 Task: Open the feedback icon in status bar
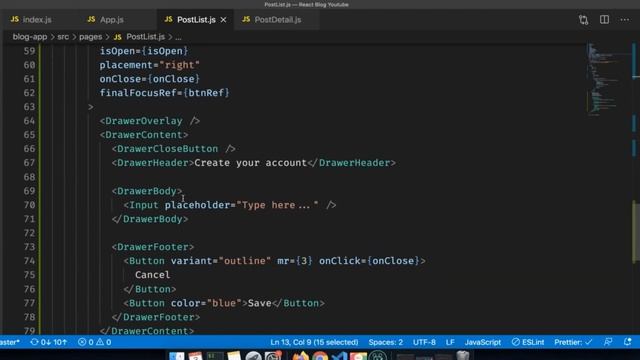[608, 342]
